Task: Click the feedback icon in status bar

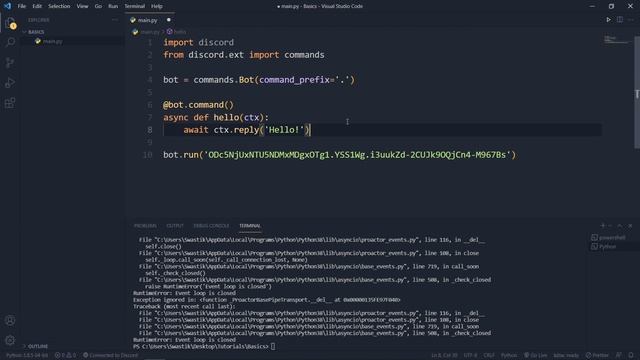Action: coord(619,355)
